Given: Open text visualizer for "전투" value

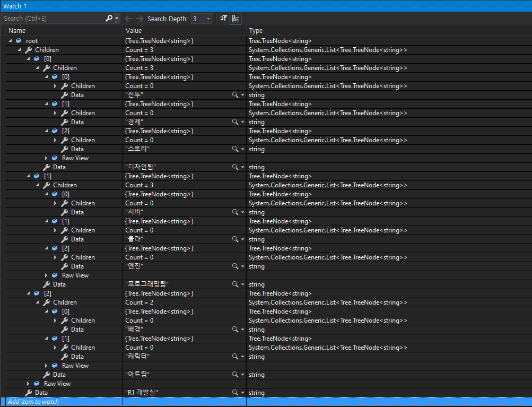Looking at the screenshot, I should point(235,95).
